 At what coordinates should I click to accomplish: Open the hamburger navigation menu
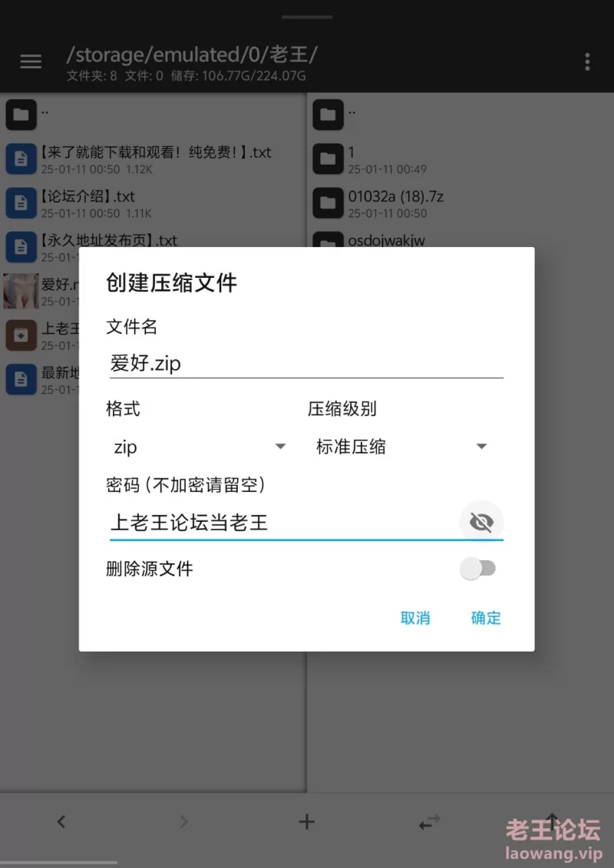(31, 61)
